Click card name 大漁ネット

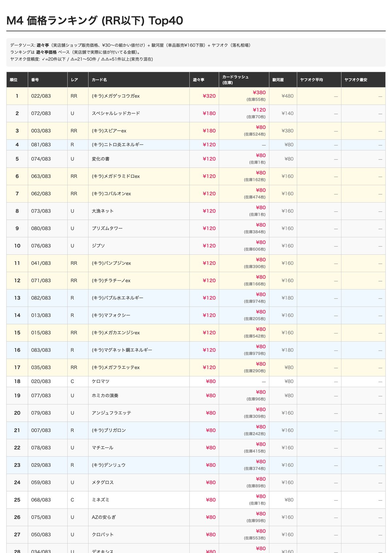coord(103,211)
